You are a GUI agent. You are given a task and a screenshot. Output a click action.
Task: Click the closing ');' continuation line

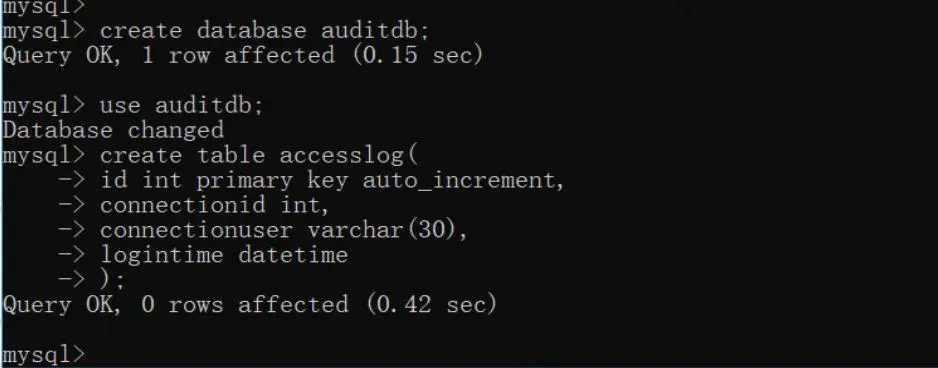112,280
